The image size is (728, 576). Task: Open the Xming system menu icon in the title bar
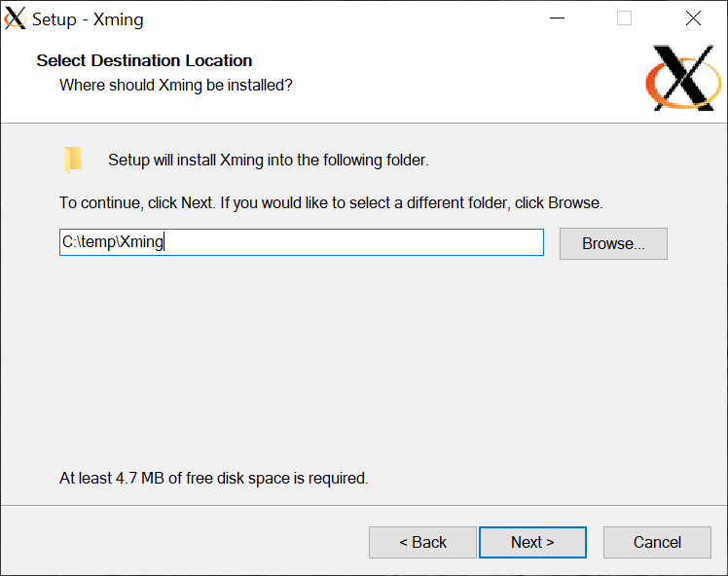15,18
